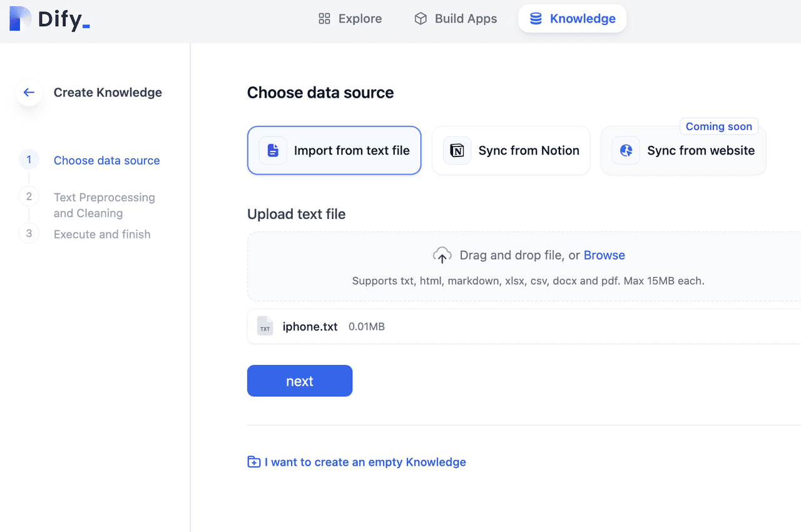Click the globe icon for website sync
Viewport: 801px width, 532px height.
point(626,151)
